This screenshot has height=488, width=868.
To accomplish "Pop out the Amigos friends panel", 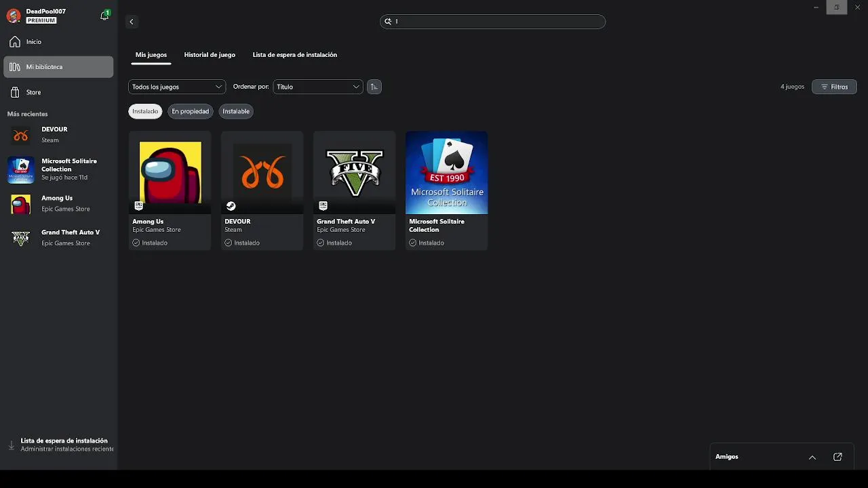I will point(837,457).
